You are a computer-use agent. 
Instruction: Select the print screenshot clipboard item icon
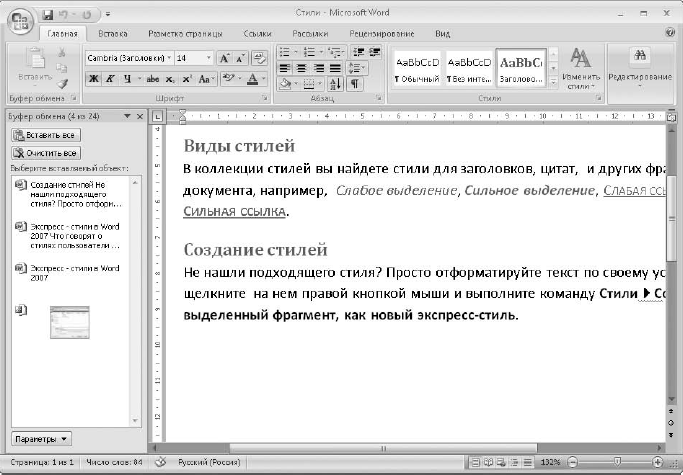pos(20,311)
